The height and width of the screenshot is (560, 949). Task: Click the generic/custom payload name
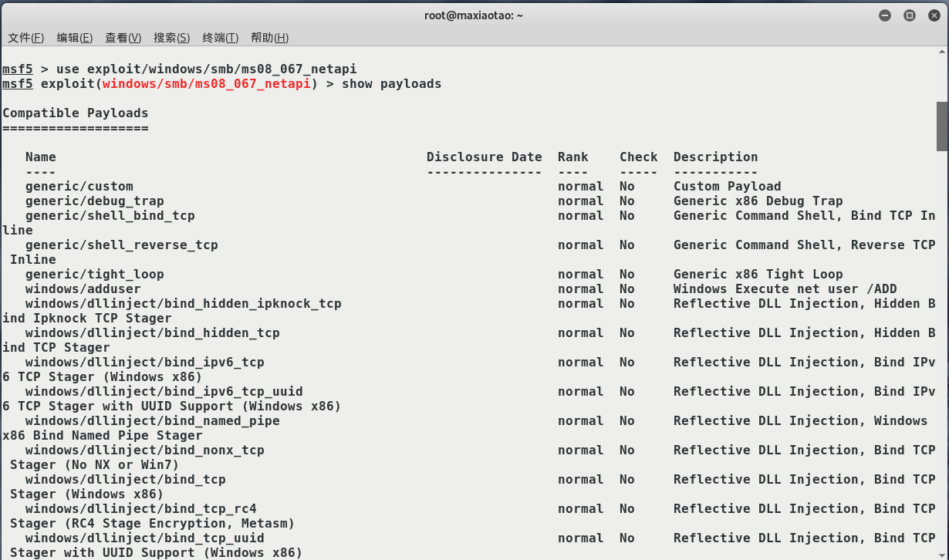[x=79, y=186]
